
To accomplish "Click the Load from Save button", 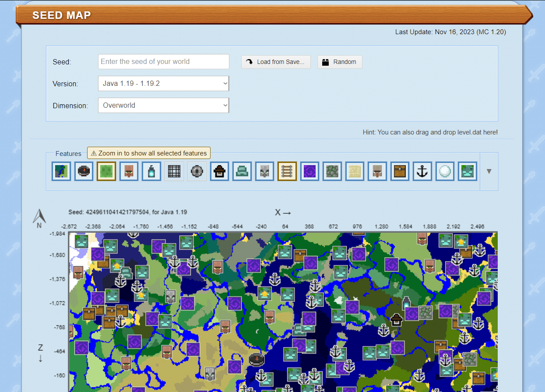I will click(x=276, y=62).
